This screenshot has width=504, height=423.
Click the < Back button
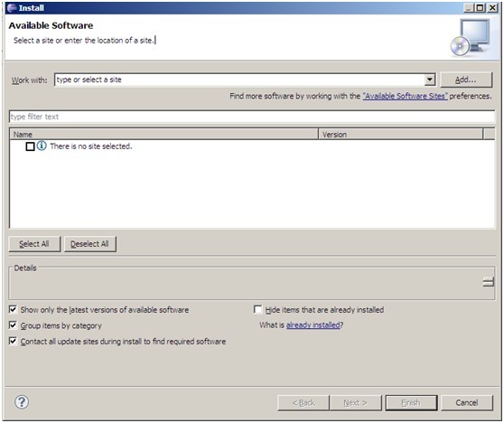click(303, 403)
